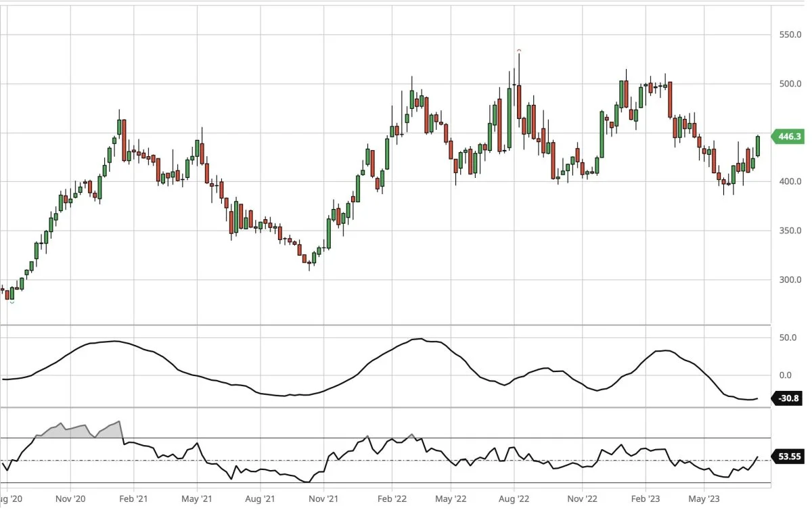Click the red high marker above the Aug '22 candle
The width and height of the screenshot is (812, 512).
tap(519, 51)
